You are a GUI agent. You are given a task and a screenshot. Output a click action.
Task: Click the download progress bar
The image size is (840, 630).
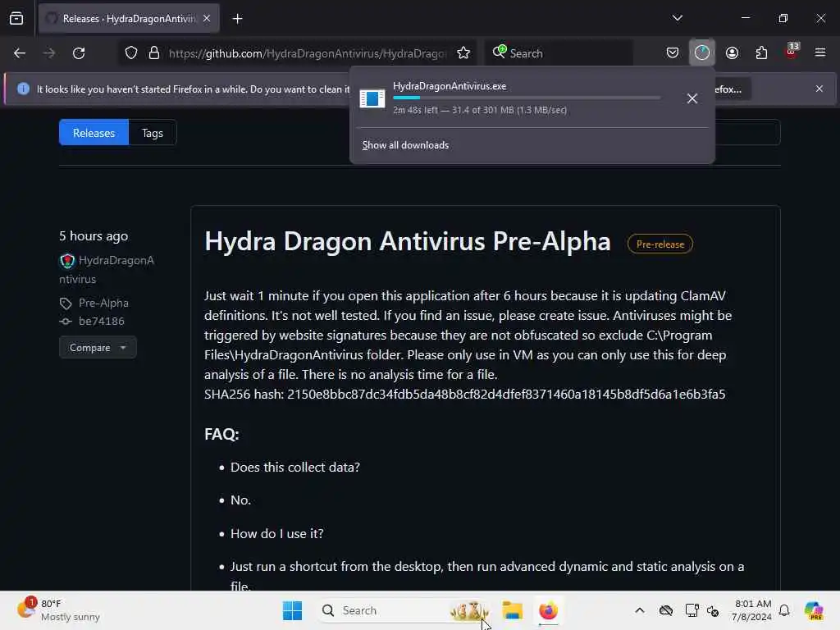(x=527, y=98)
